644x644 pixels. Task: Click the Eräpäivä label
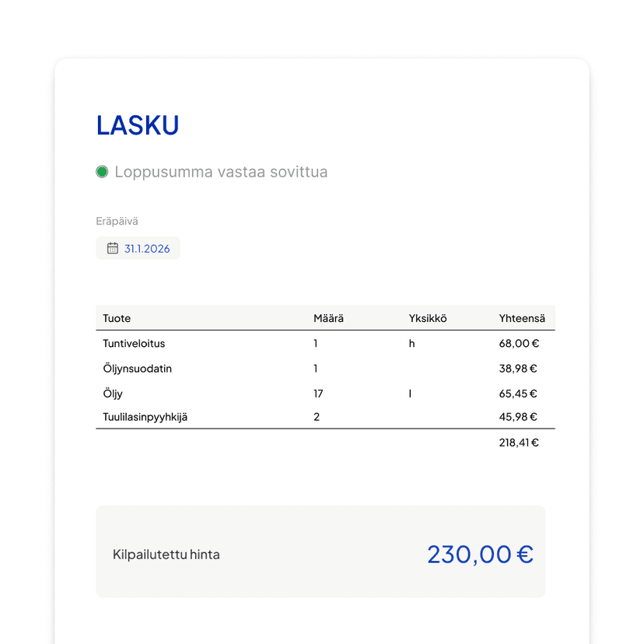pos(117,221)
